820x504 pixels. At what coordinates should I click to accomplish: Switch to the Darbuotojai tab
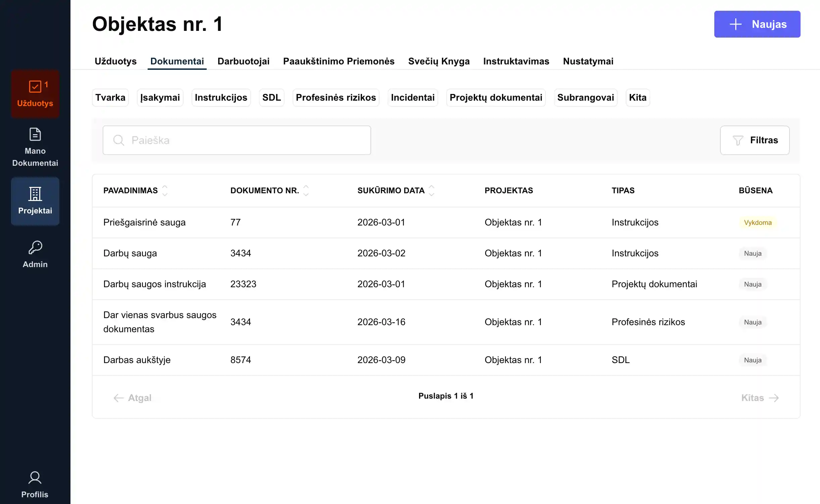[243, 61]
